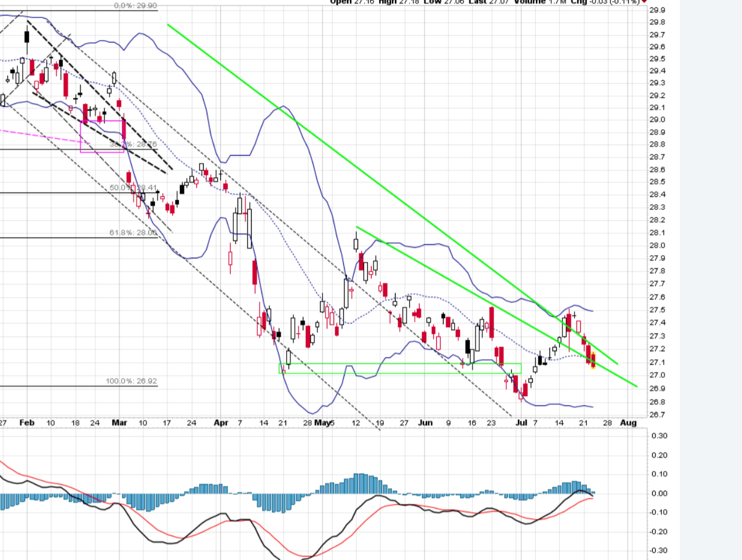Click the 28.0 price axis label
Screen dimensions: 742x560
click(x=657, y=246)
